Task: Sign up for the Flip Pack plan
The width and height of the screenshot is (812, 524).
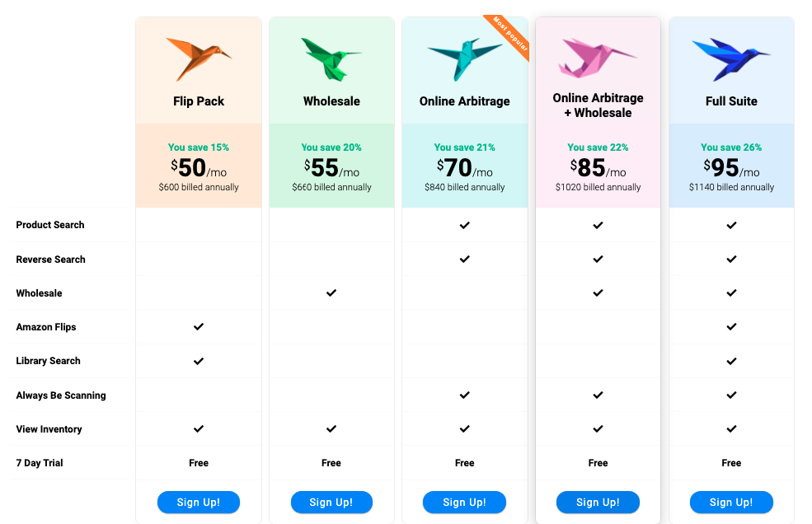Action: point(199,503)
